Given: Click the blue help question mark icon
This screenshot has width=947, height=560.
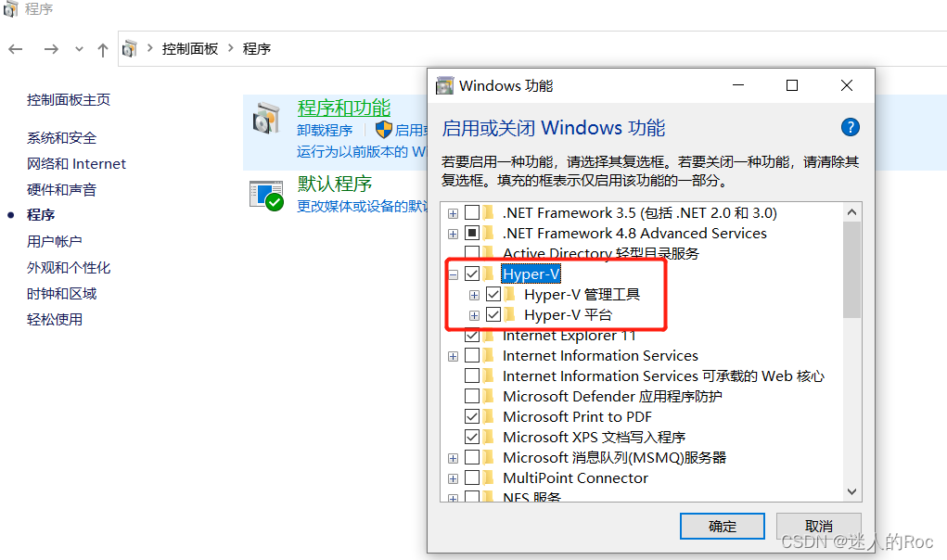Looking at the screenshot, I should pyautogui.click(x=850, y=127).
